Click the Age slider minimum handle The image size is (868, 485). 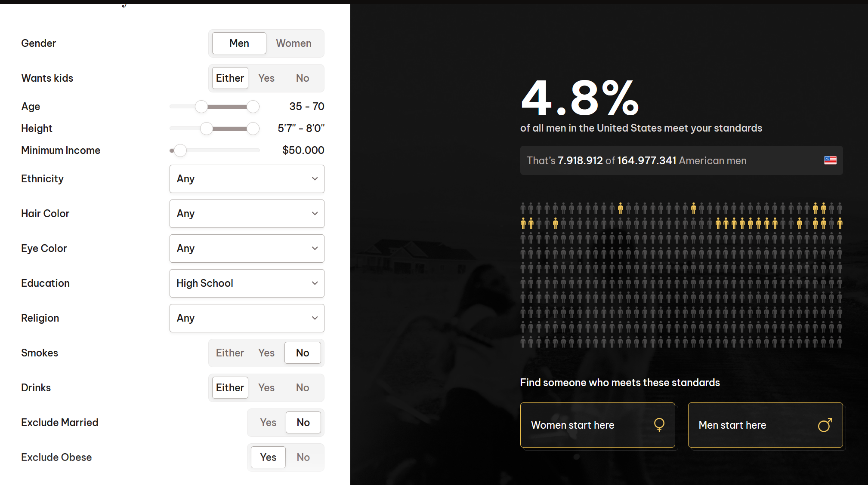(201, 107)
